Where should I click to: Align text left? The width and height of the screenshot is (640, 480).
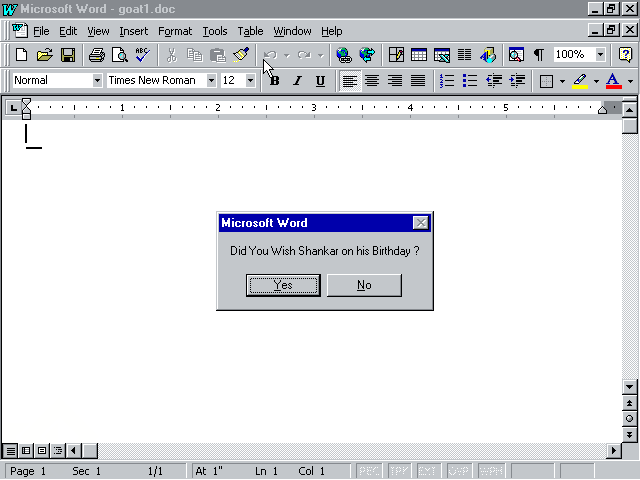coord(350,81)
